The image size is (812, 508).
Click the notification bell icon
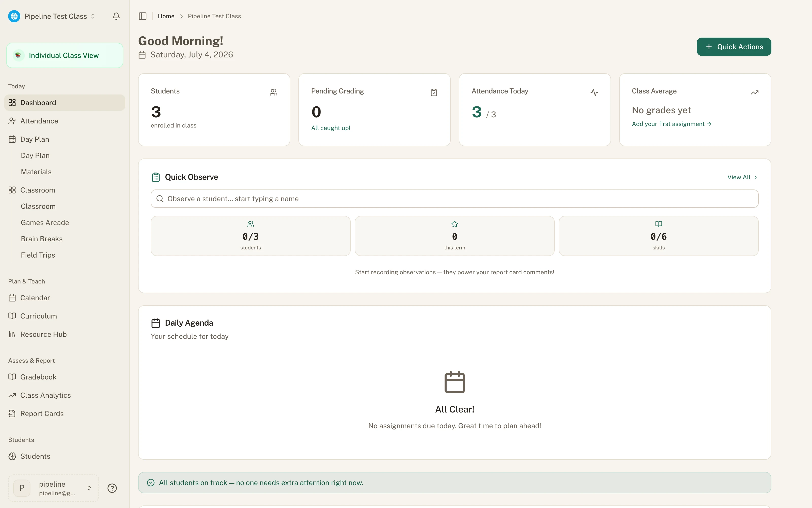(116, 16)
